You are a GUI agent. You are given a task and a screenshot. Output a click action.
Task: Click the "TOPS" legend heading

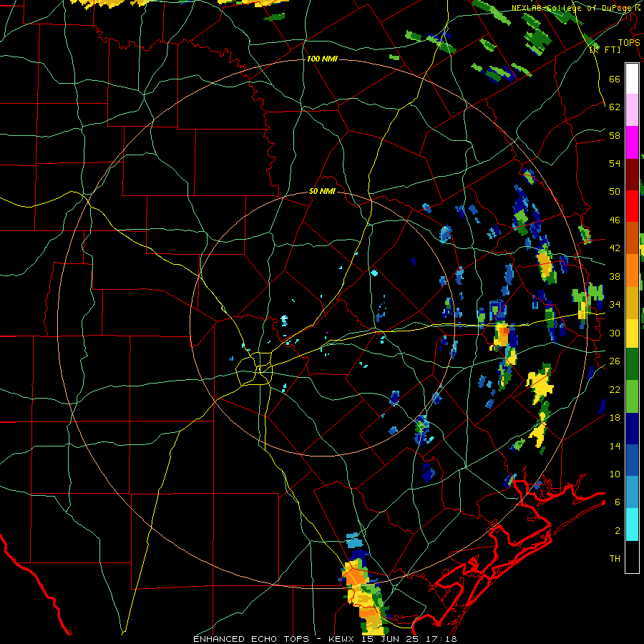point(629,43)
